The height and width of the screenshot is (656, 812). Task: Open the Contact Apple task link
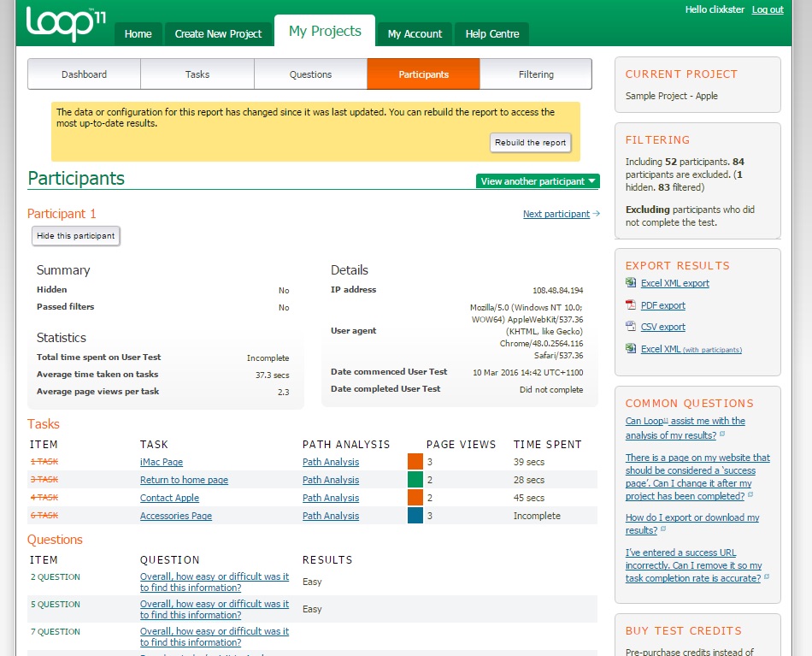click(169, 498)
